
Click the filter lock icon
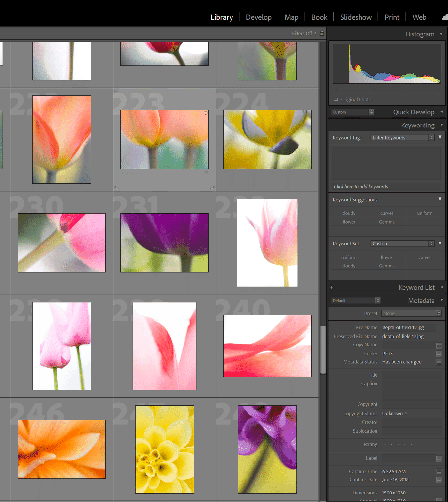pyautogui.click(x=322, y=33)
